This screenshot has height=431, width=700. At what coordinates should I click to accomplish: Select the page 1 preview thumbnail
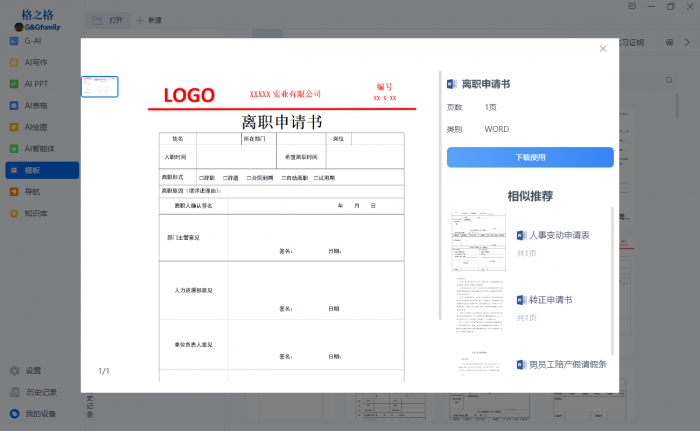tap(100, 87)
